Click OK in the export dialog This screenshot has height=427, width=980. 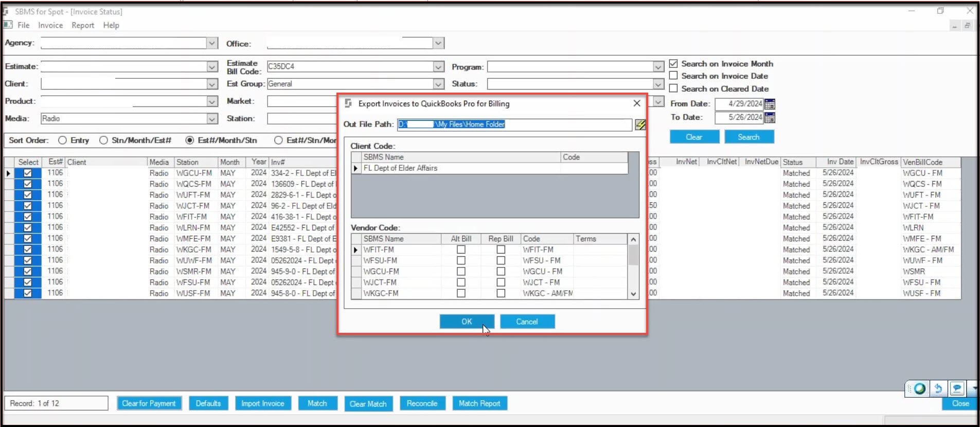467,322
